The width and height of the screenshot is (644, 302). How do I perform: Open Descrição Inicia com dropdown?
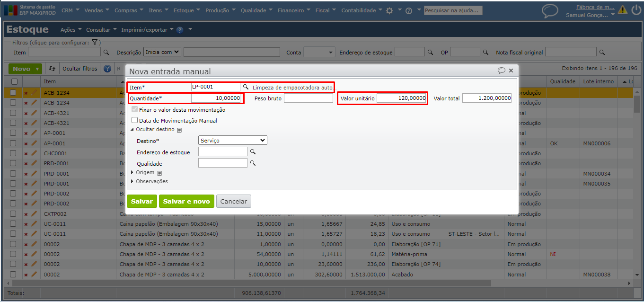pos(162,52)
